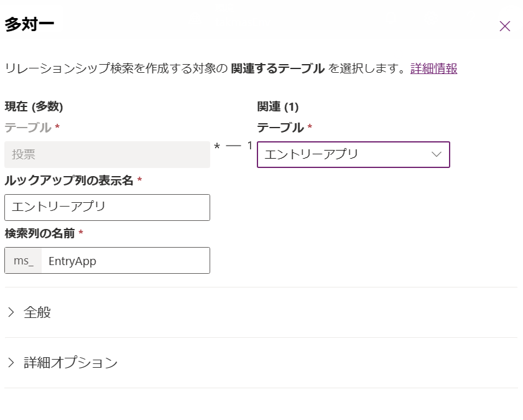Open the 詳細情報 link
The width and height of the screenshot is (523, 420).
point(433,68)
